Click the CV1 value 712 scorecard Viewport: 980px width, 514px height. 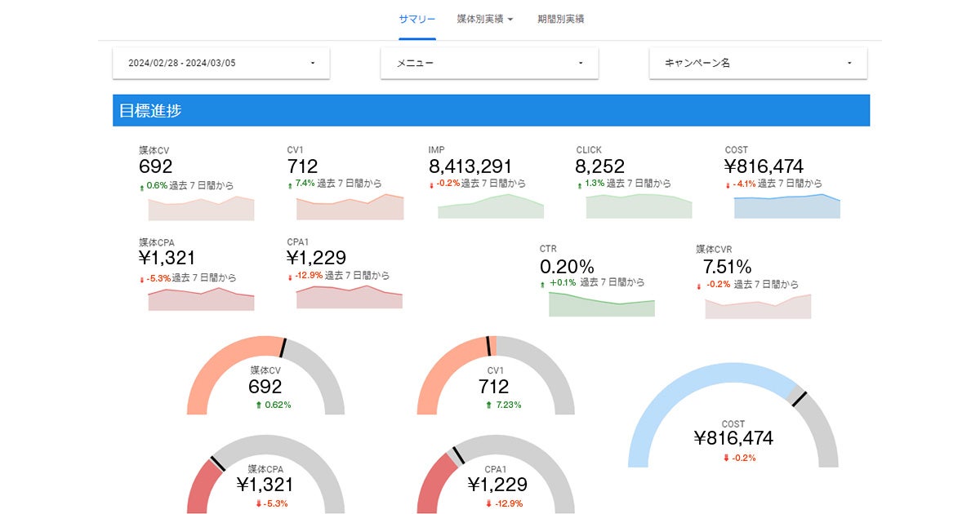click(x=303, y=166)
